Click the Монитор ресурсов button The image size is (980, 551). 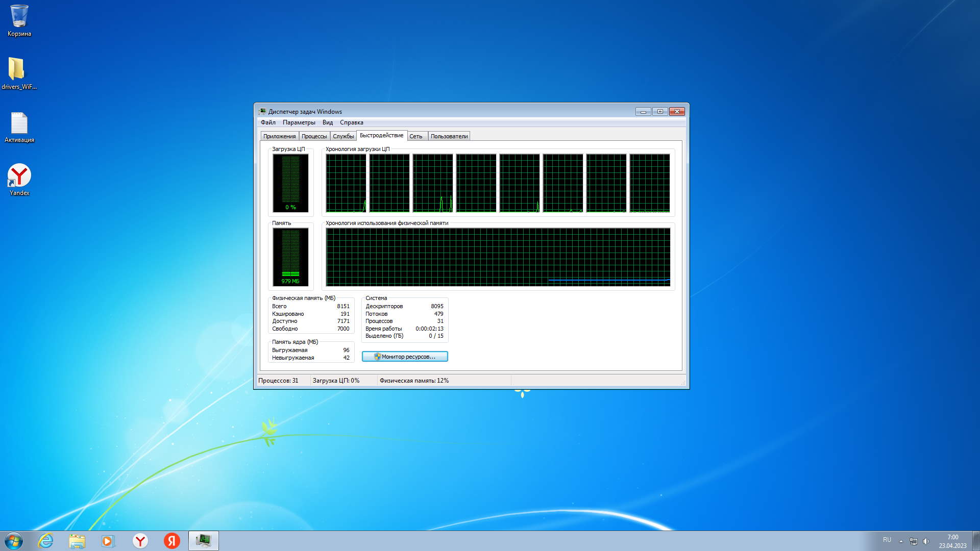[x=405, y=357]
